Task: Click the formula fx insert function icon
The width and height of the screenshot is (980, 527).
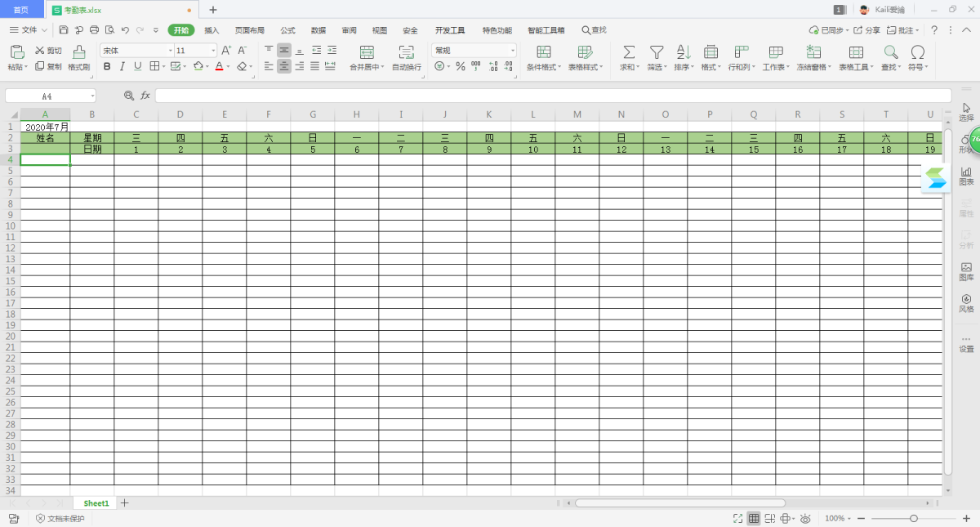Action: (x=145, y=96)
